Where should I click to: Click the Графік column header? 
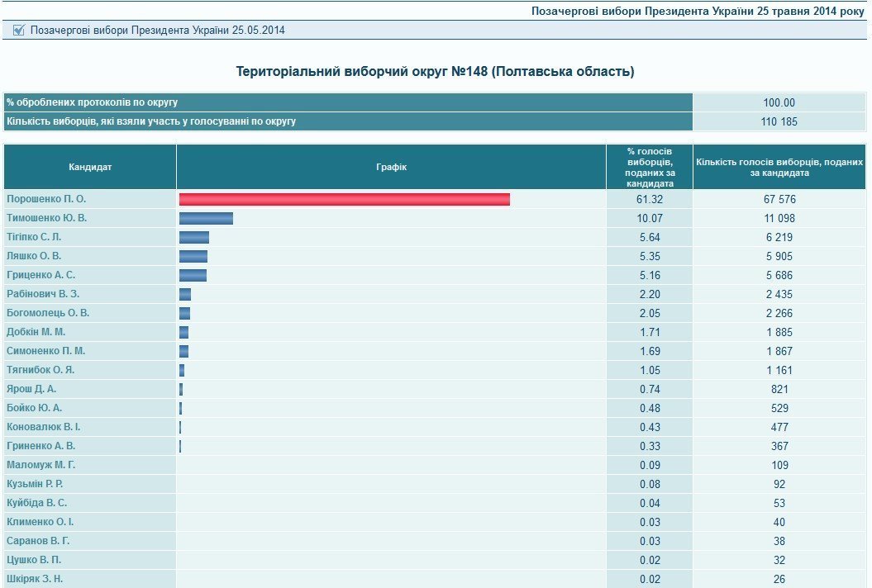point(391,167)
